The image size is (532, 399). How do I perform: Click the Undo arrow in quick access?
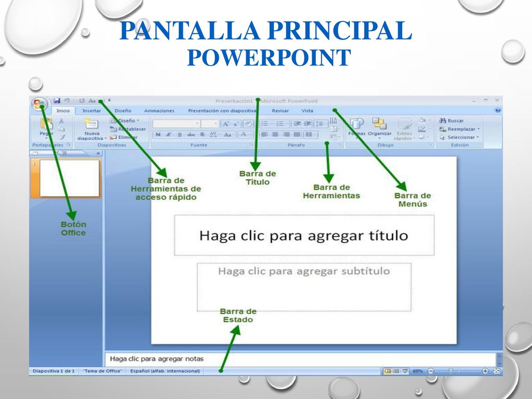tap(67, 101)
